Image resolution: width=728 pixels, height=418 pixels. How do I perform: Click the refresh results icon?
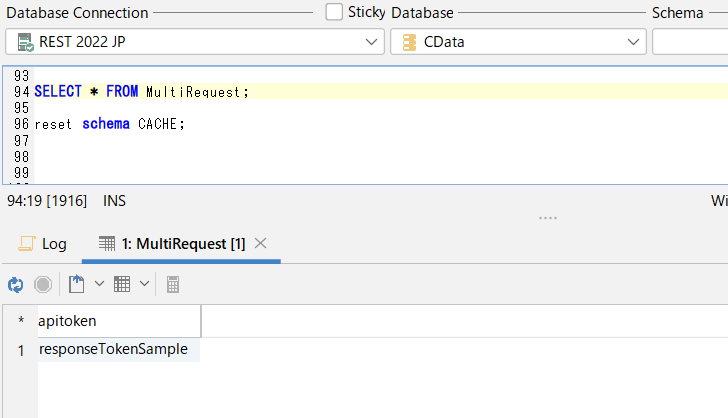(x=15, y=284)
